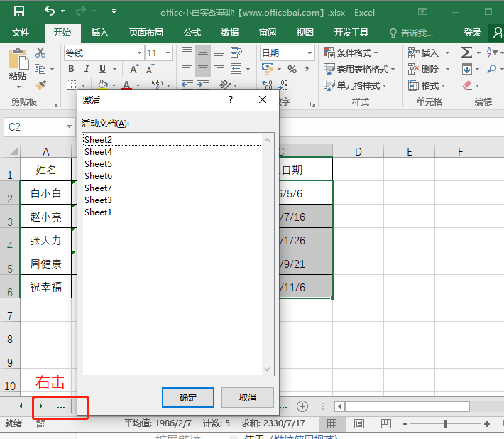The image size is (504, 439).
Task: Click the Fill down arrow icon
Action: pyautogui.click(x=467, y=69)
